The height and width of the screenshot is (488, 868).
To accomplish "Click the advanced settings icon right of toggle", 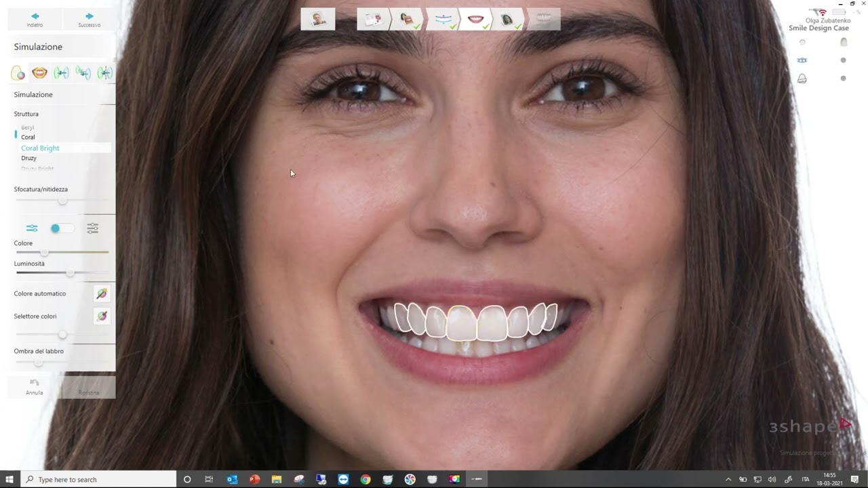I will (93, 228).
